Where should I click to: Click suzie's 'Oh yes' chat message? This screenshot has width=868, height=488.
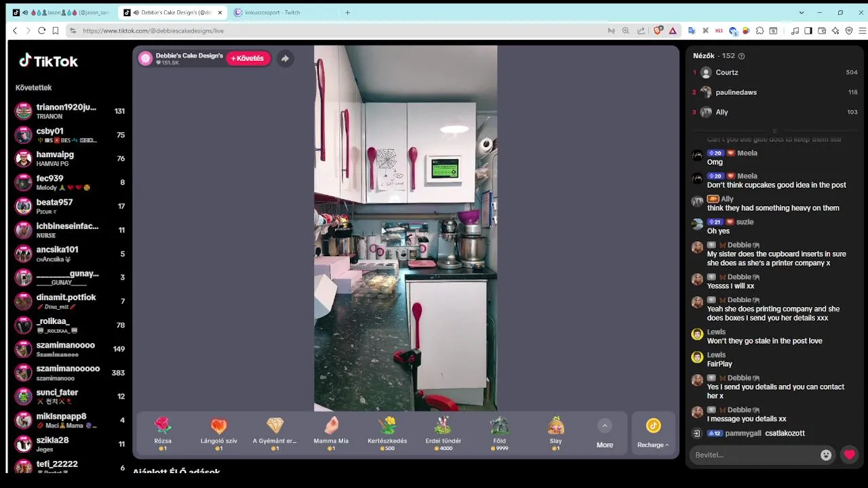click(x=718, y=231)
